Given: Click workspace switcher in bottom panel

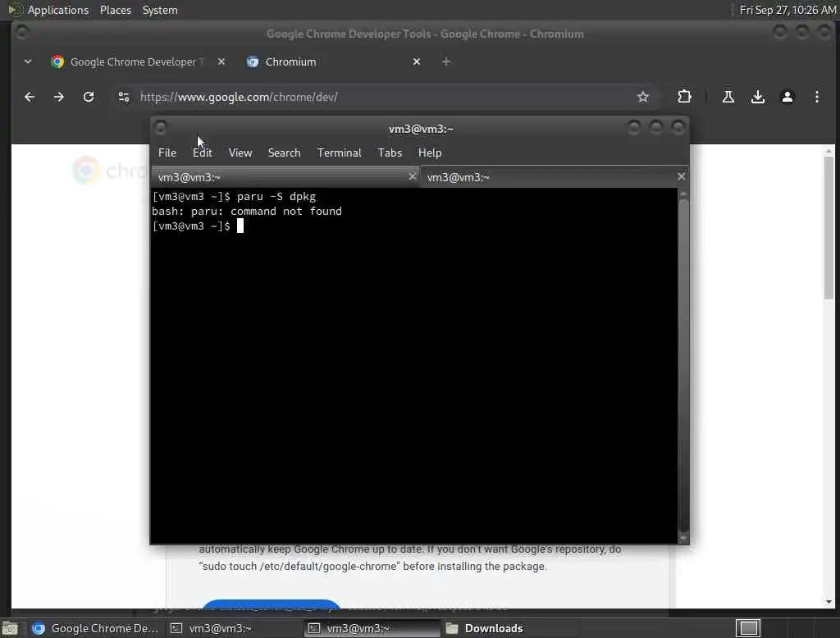Looking at the screenshot, I should 748,628.
